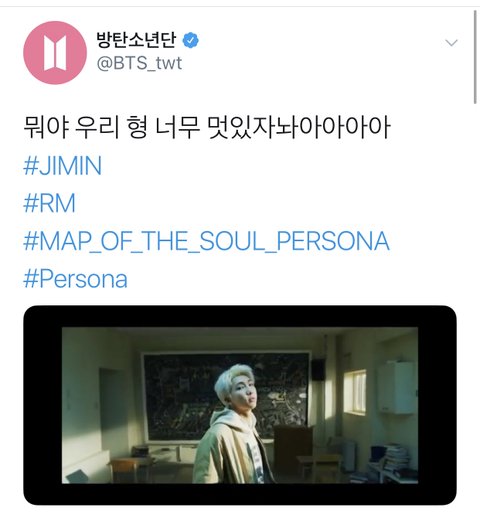Click the chalkboard in the video frame
The width and height of the screenshot is (480, 521).
[x=227, y=395]
